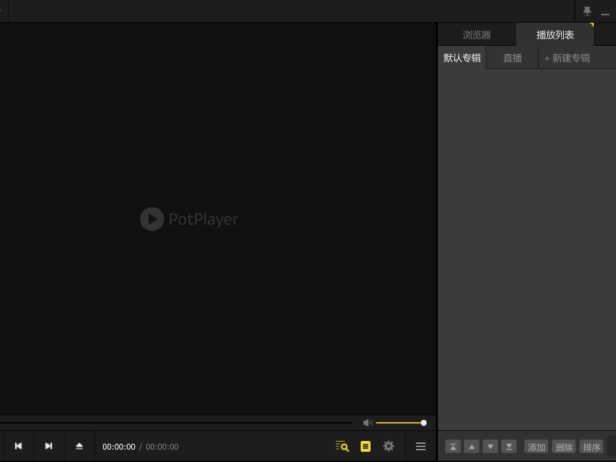Move playlist item down one position
This screenshot has height=462, width=616.
click(x=490, y=446)
